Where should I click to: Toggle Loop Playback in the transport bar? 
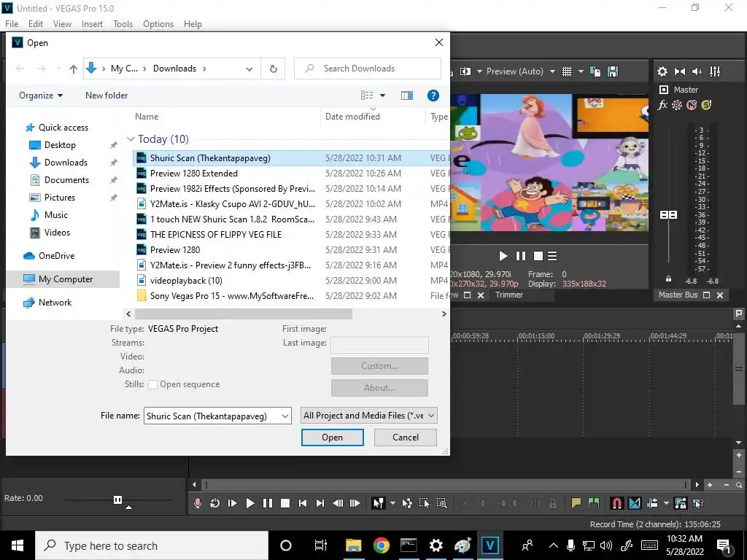coord(215,503)
